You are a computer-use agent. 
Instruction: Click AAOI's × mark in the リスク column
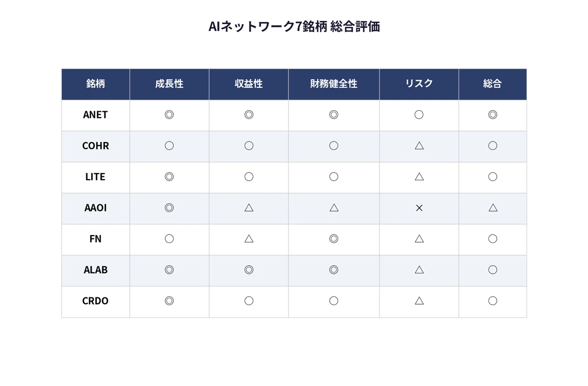click(419, 208)
